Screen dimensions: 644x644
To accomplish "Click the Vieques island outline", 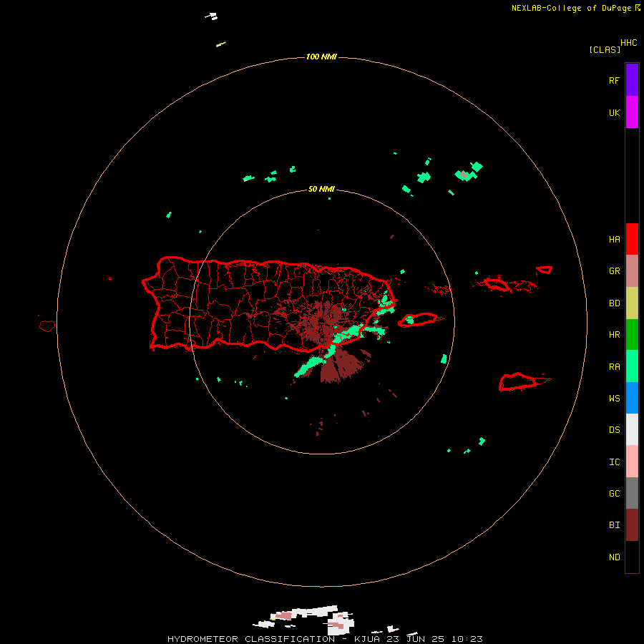I will coord(418,320).
